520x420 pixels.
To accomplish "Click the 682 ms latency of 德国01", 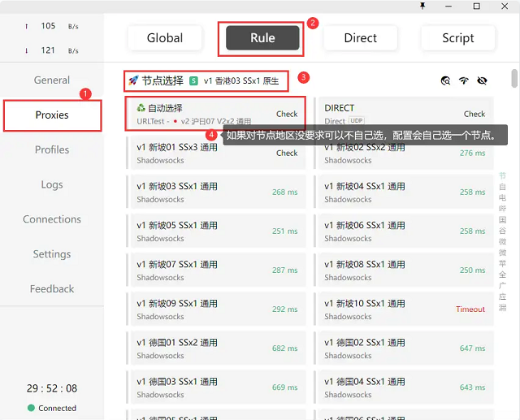I will 285,349.
